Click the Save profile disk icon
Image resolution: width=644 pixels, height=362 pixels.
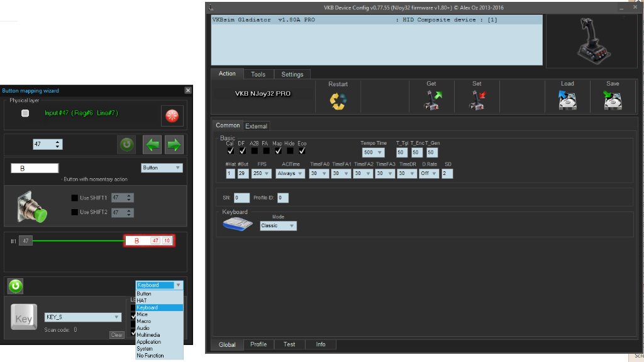[x=613, y=100]
